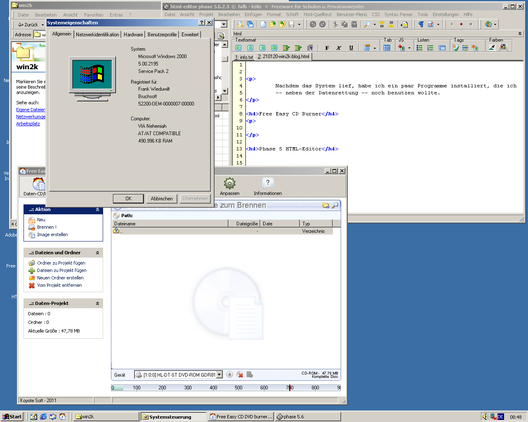Open JS icon dropdown arrow
Image resolution: width=528 pixels, height=422 pixels.
pos(409,48)
